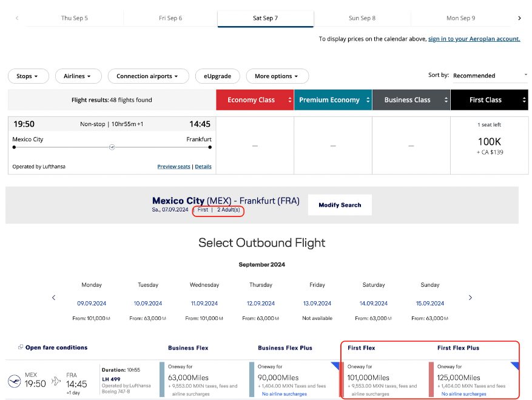Switch to the Fri Sep 6 date tab

(x=170, y=18)
